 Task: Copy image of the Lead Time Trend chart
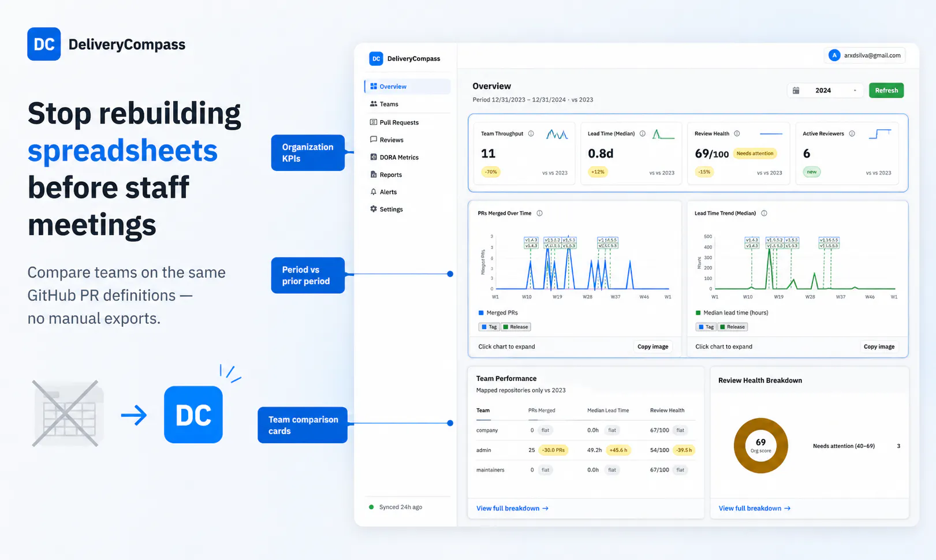tap(879, 346)
